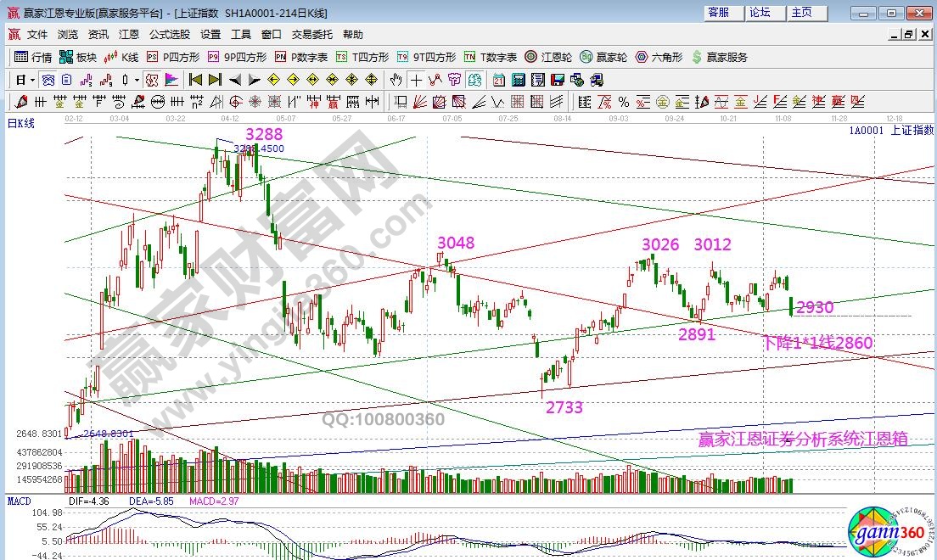
Task: Open the 江恩 menu
Action: tap(128, 35)
